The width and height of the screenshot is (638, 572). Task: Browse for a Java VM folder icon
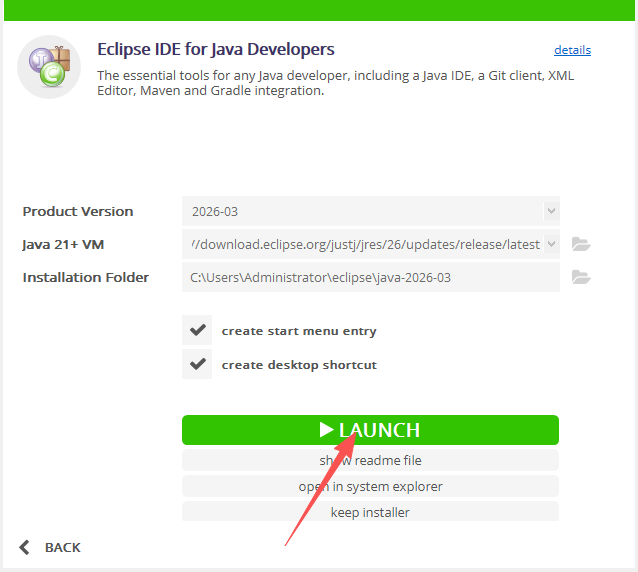point(581,244)
